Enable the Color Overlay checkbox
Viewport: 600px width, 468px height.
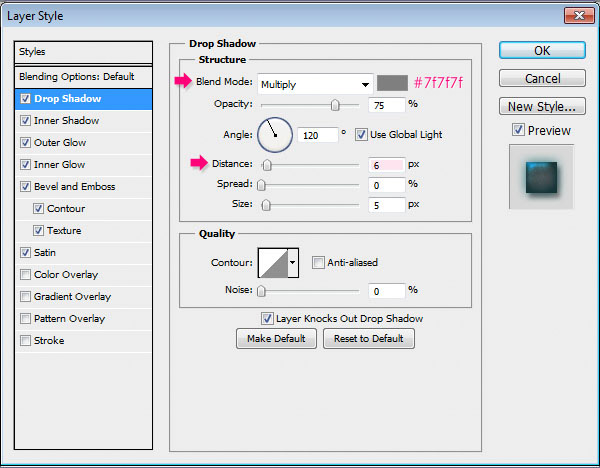tap(25, 275)
